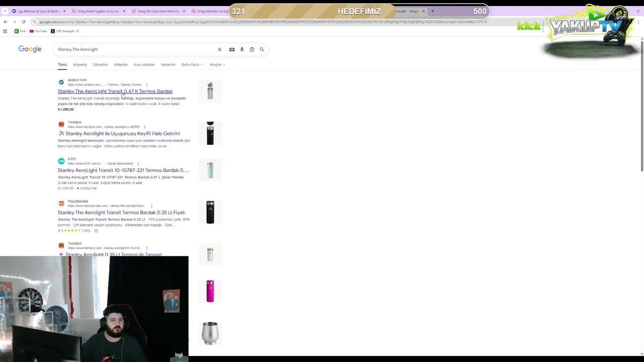Click black thermos thumbnail beside Hepsiburada result
The height and width of the screenshot is (362, 644).
click(210, 212)
